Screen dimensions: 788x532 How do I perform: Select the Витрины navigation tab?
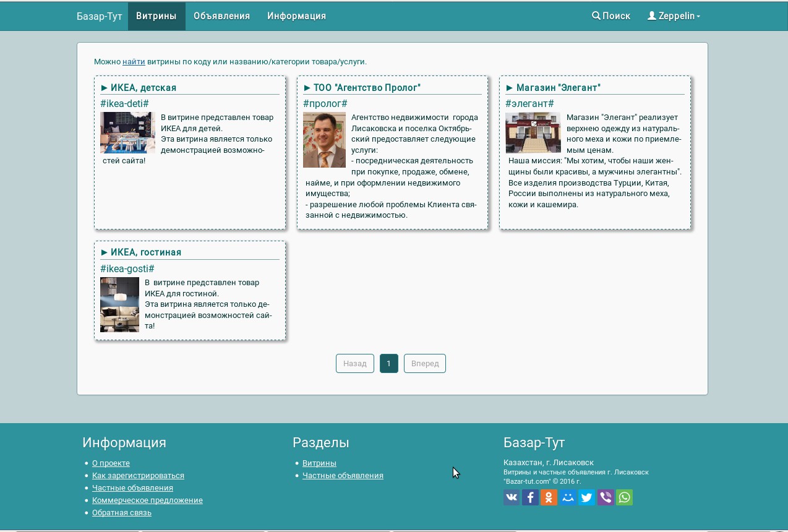(156, 16)
